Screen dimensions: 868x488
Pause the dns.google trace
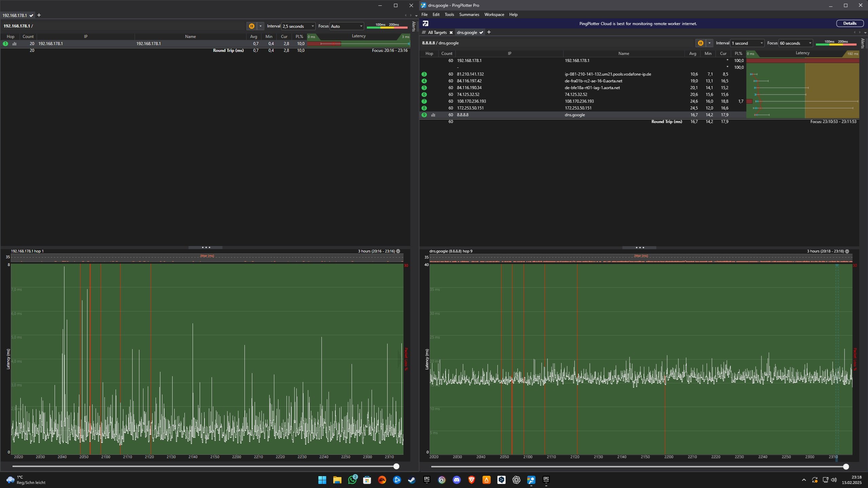(700, 43)
